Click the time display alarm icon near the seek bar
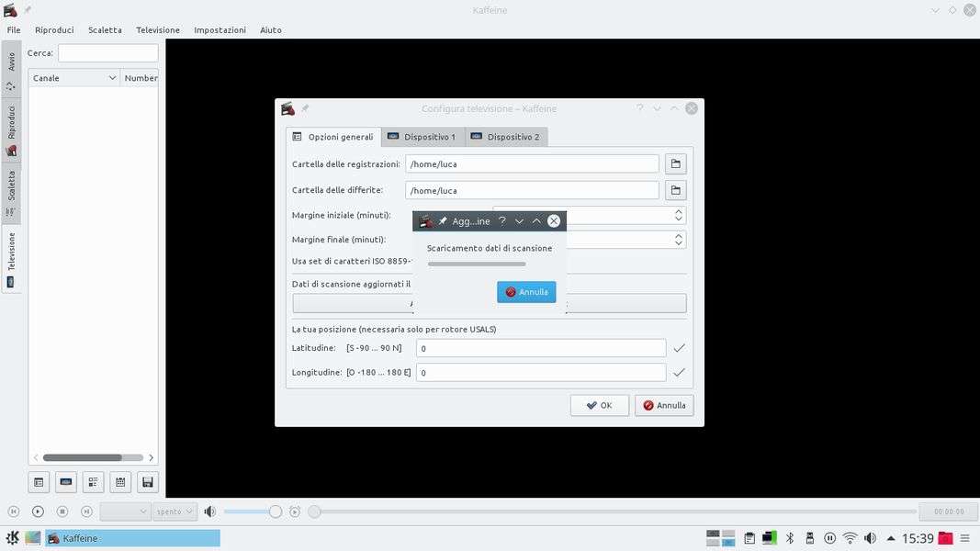The height and width of the screenshot is (551, 980). (295, 511)
